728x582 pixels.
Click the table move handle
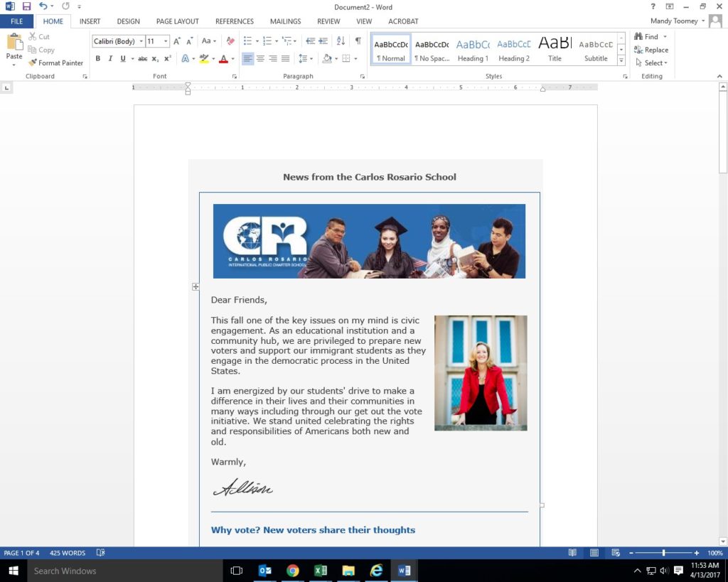tap(196, 287)
